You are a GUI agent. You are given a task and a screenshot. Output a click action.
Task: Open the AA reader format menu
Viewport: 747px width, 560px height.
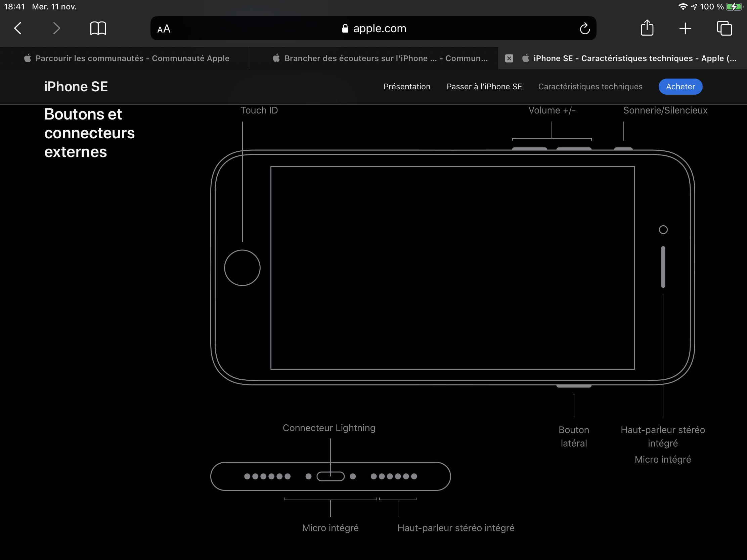164,29
